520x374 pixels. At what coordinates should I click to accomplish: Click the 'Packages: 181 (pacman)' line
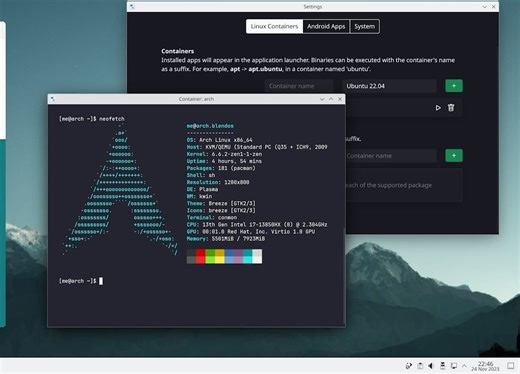(x=221, y=168)
